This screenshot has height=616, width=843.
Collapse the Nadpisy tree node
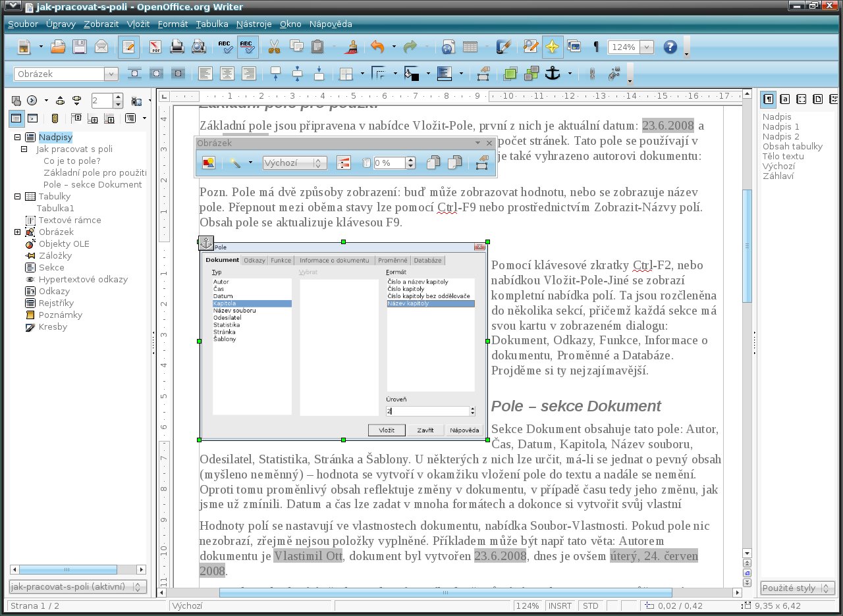[x=18, y=138]
